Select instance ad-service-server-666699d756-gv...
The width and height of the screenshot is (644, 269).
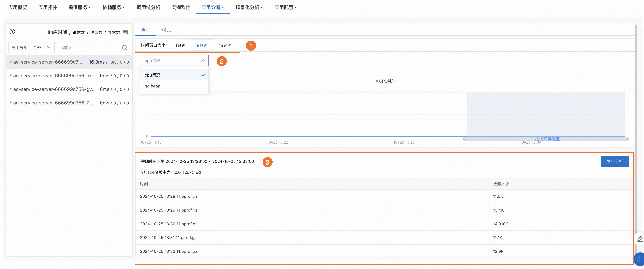click(x=69, y=89)
